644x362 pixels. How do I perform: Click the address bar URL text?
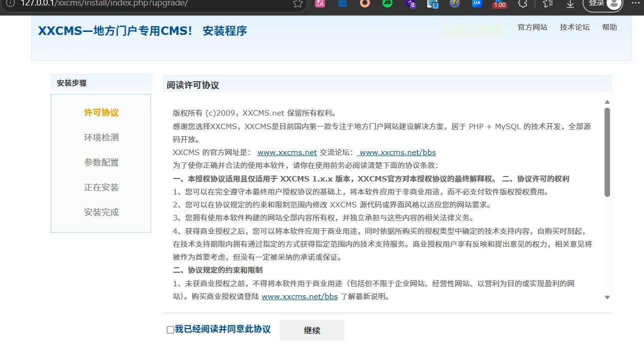pos(104,3)
